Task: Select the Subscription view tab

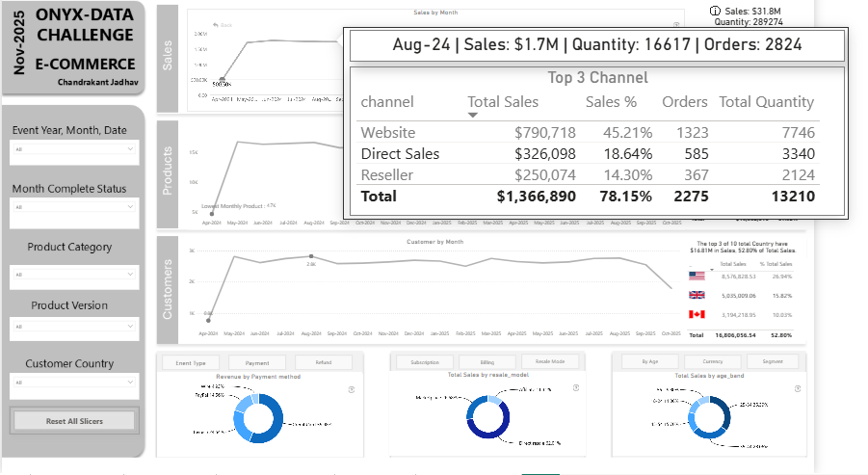Action: (425, 362)
